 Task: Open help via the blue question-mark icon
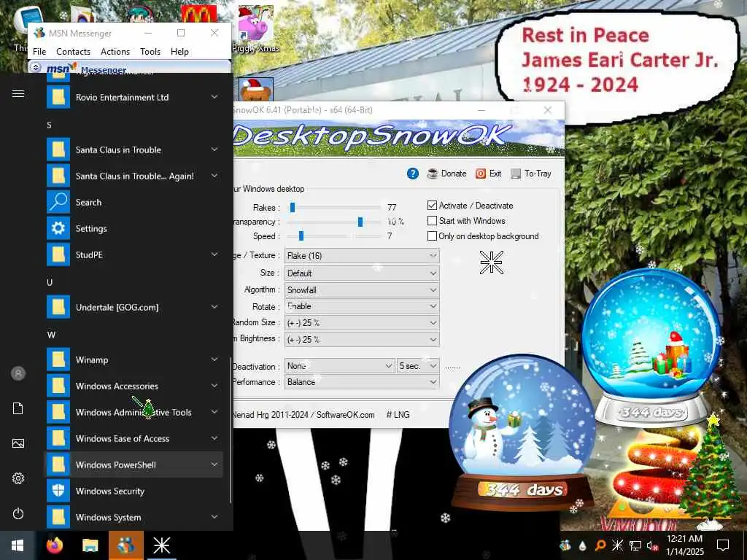point(413,174)
